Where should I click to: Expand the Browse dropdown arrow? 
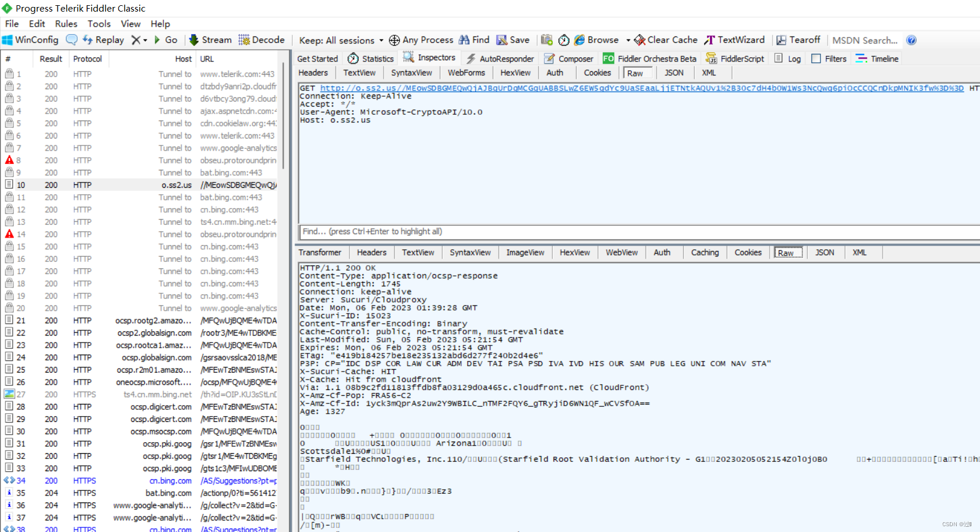coord(628,40)
